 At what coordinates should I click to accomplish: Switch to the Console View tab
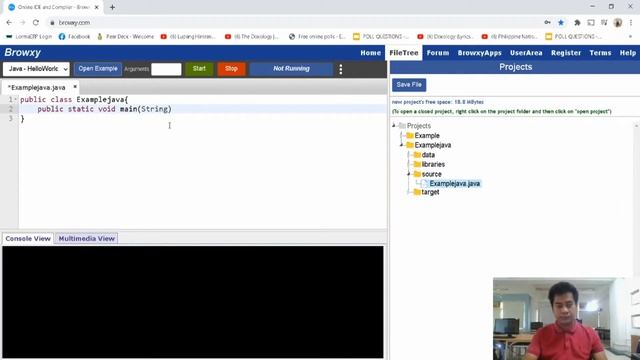[28, 238]
